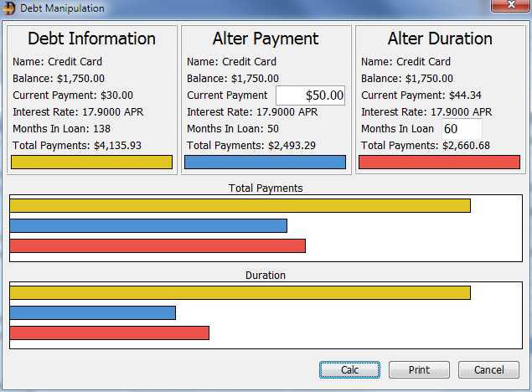Click the Debt Manipulation title bar app icon

tap(10, 8)
